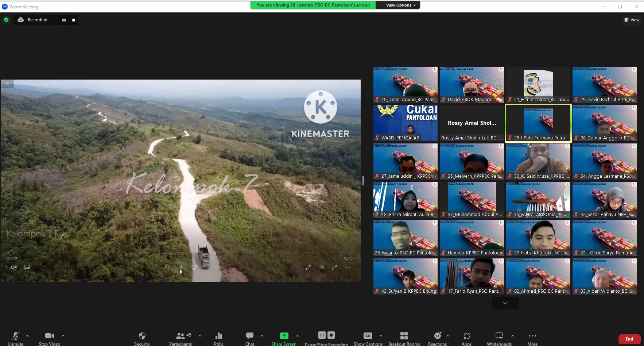Image resolution: width=644 pixels, height=346 pixels.
Task: Open audio options arrow beside Unmute
Action: click(x=27, y=336)
